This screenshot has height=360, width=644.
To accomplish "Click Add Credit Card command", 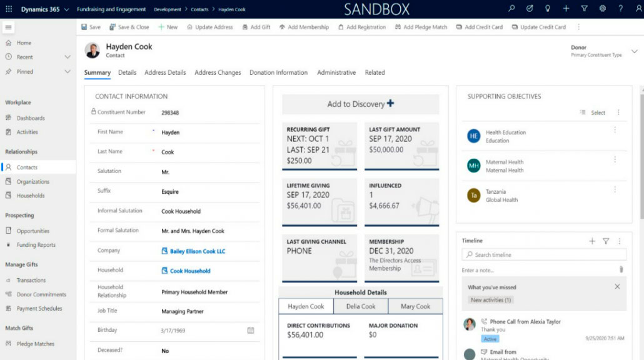I will point(480,27).
